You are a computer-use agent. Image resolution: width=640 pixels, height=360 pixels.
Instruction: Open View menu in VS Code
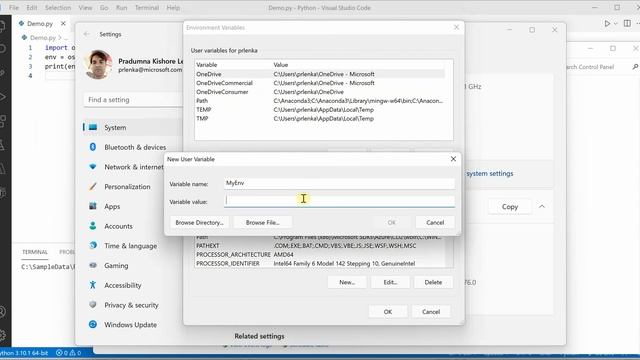click(x=85, y=8)
